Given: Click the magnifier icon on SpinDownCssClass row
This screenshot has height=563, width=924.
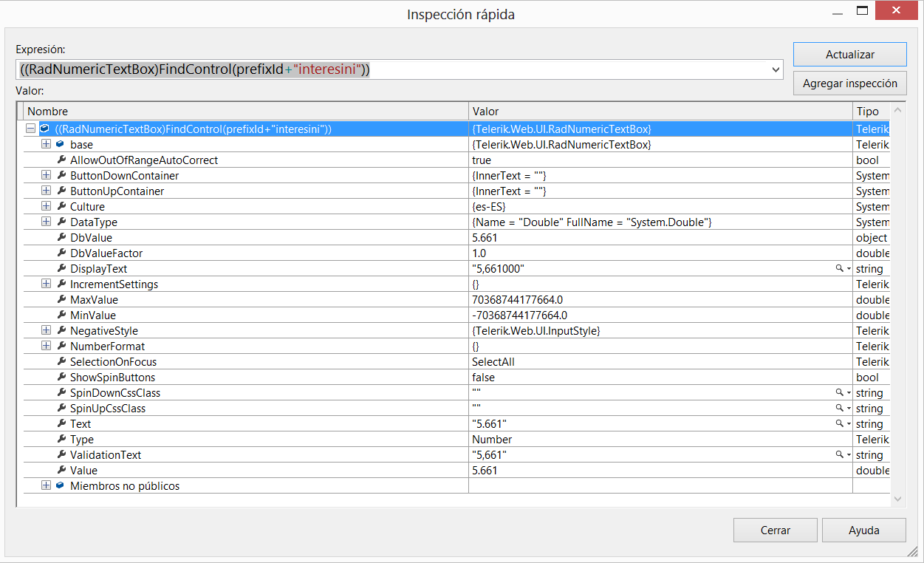Looking at the screenshot, I should (x=839, y=393).
